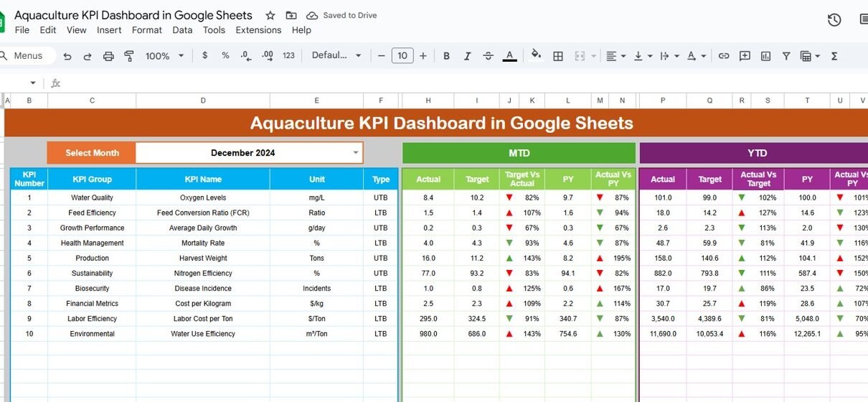Click the font size input field
868x402 pixels.
[402, 56]
